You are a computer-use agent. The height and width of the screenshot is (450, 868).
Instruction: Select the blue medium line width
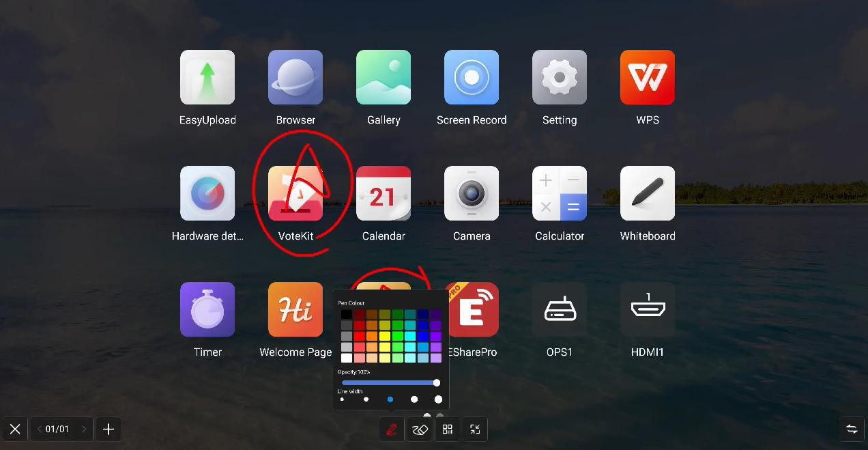(390, 399)
